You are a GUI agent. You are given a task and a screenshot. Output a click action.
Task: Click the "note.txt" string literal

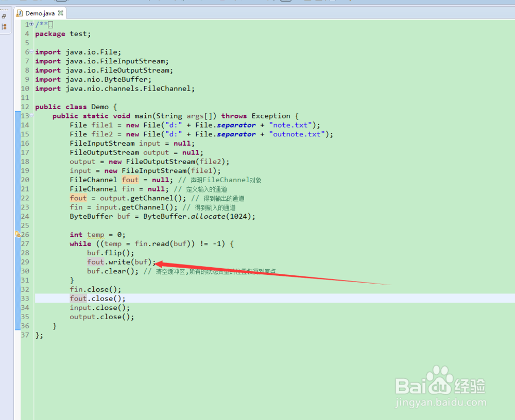[290, 126]
